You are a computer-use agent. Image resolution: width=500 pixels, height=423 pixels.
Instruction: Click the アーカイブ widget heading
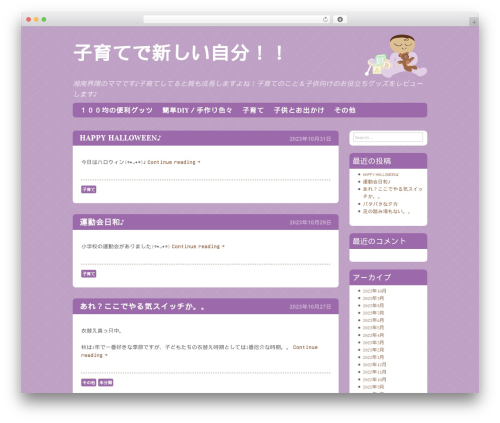[x=372, y=277]
